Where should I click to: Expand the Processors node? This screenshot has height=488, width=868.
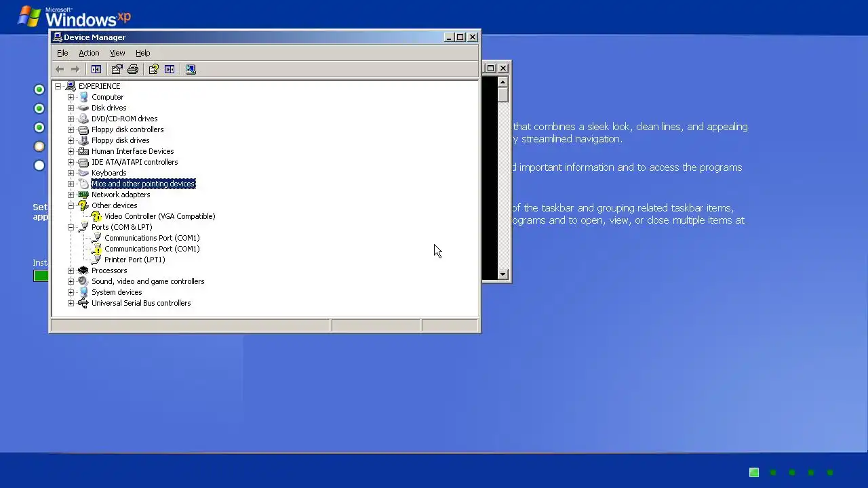71,270
